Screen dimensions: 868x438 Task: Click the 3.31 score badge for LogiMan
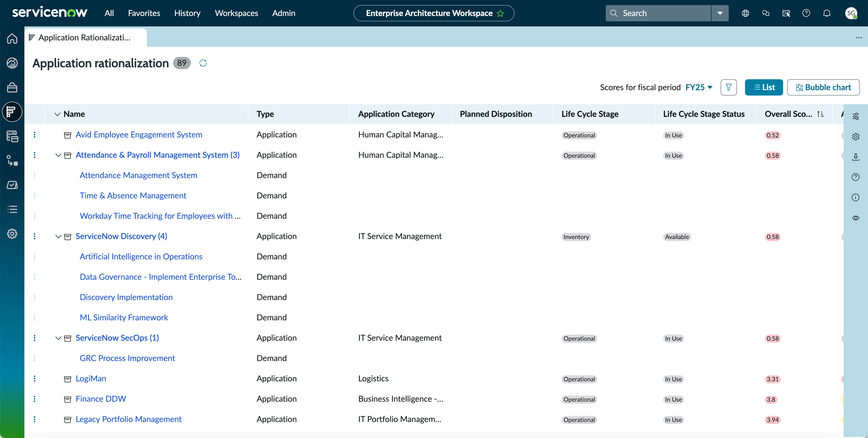pyautogui.click(x=772, y=379)
